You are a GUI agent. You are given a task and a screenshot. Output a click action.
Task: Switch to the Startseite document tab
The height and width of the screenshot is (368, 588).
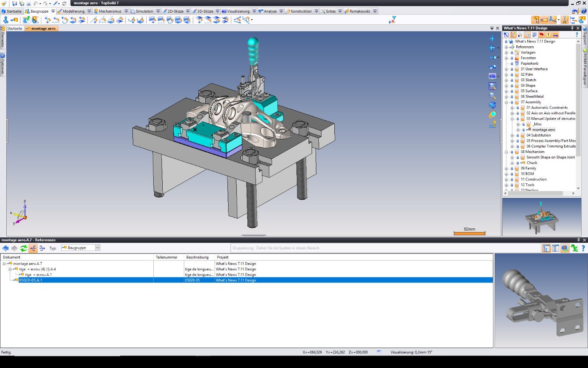click(x=15, y=28)
